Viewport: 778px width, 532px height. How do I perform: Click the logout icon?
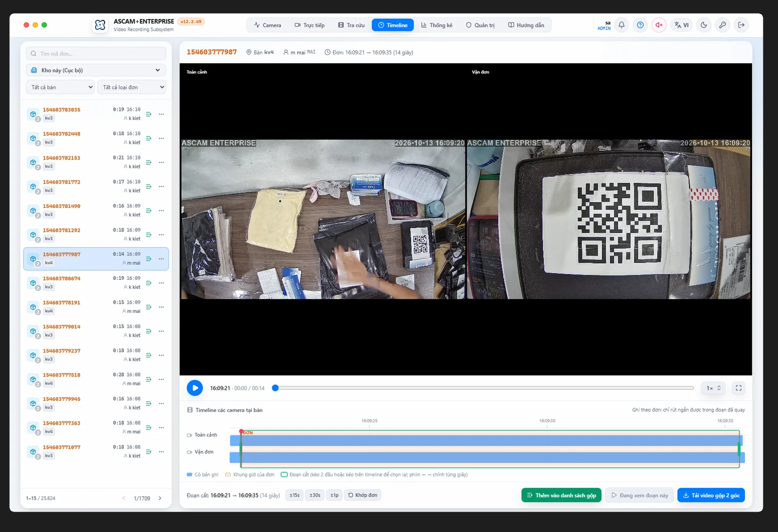[x=742, y=25]
